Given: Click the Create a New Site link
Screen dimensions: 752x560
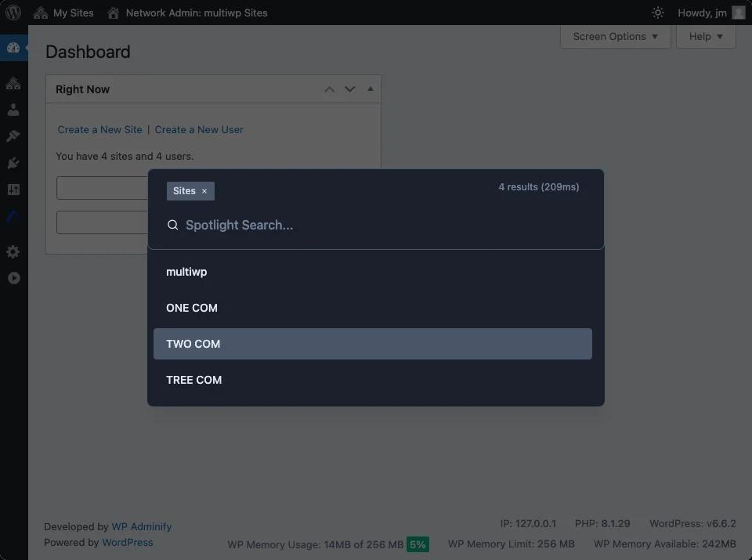Looking at the screenshot, I should (x=99, y=129).
